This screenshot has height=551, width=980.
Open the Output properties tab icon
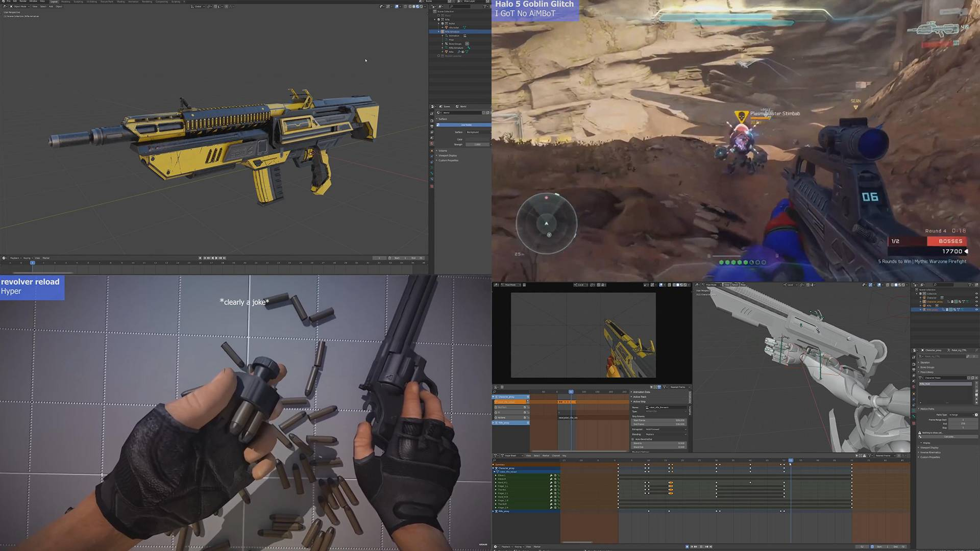click(x=432, y=126)
